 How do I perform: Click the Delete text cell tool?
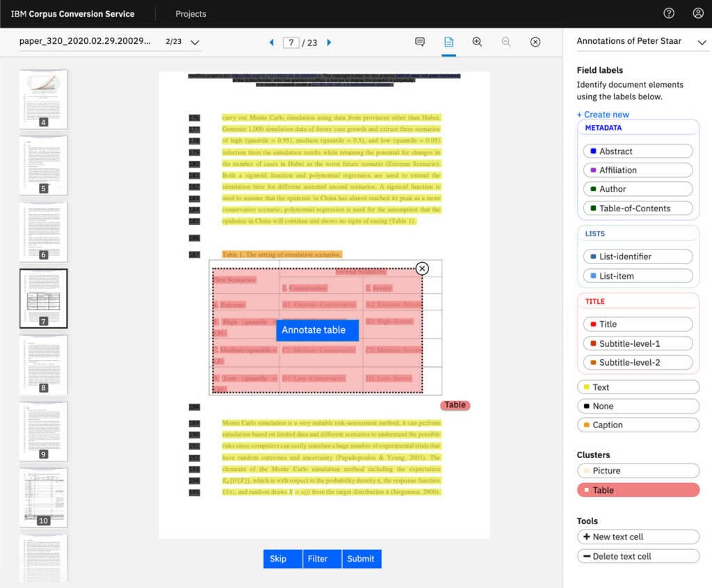tap(638, 556)
